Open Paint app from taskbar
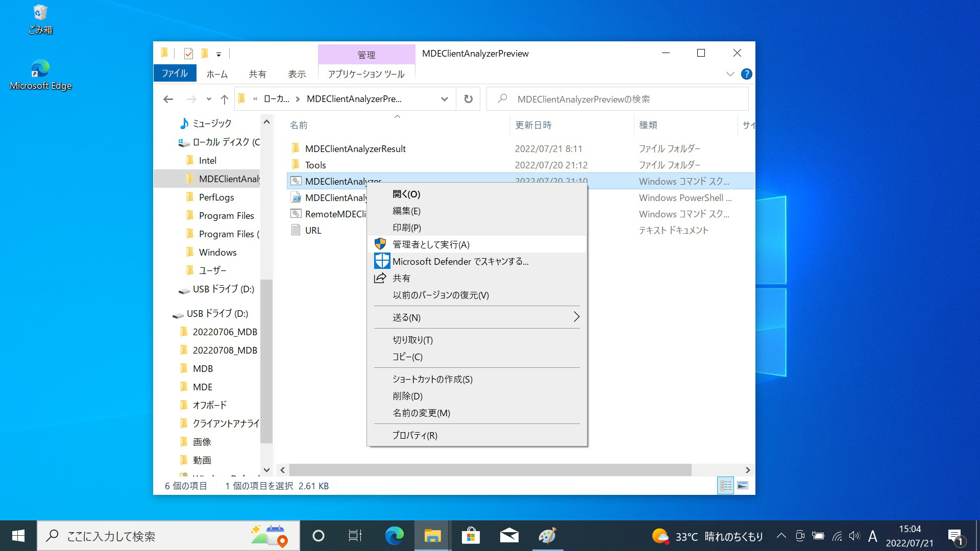This screenshot has width=980, height=551. [x=547, y=536]
